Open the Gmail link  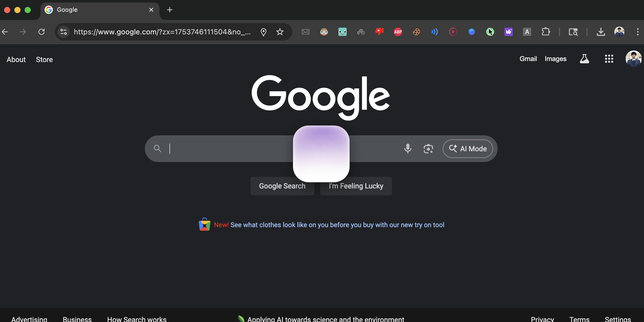[528, 59]
